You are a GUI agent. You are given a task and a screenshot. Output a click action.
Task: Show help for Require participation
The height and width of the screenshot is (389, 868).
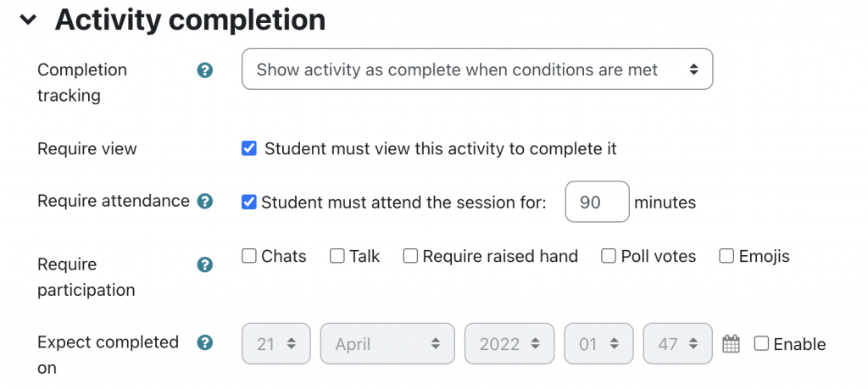pos(204,265)
